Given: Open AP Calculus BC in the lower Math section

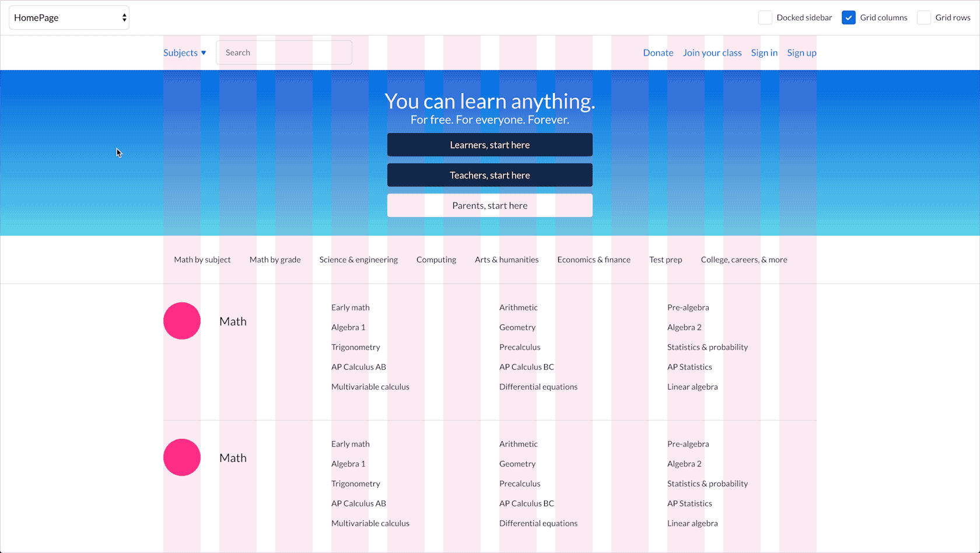Looking at the screenshot, I should [x=527, y=503].
